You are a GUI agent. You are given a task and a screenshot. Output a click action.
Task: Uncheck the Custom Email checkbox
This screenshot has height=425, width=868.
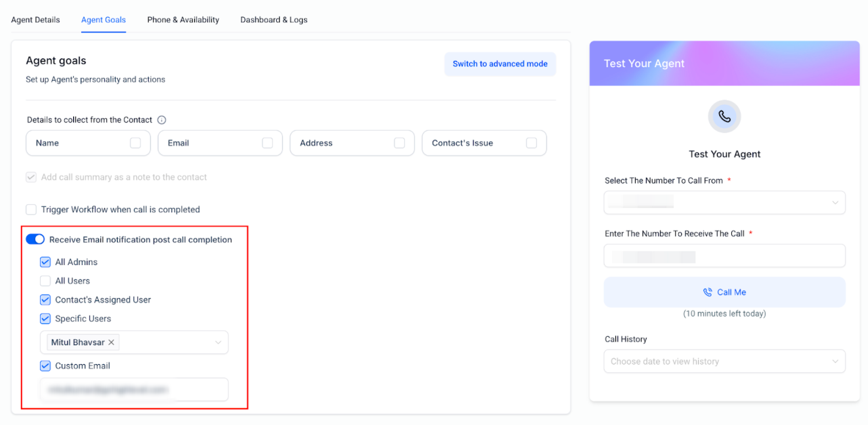tap(45, 365)
